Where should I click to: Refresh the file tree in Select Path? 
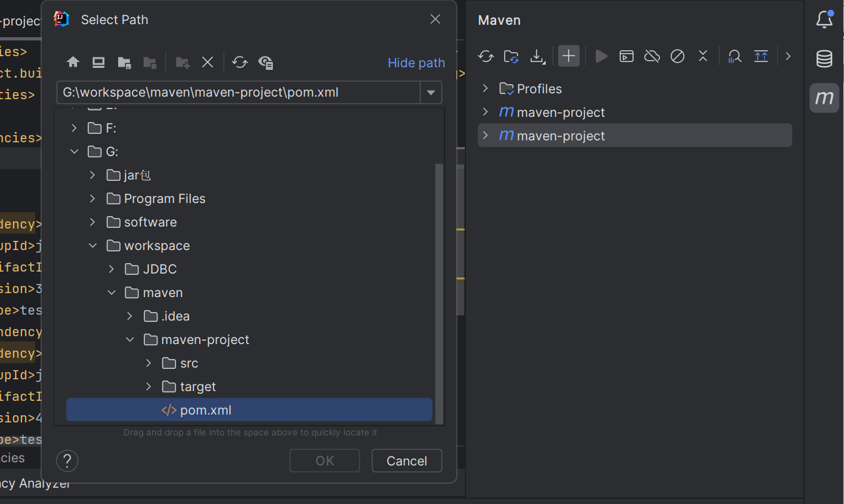[240, 63]
